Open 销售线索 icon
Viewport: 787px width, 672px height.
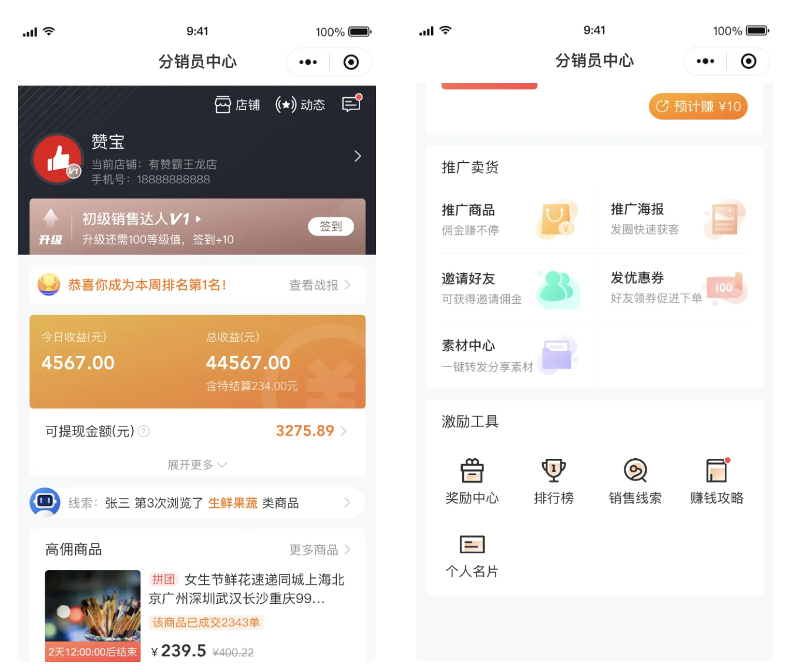click(x=635, y=471)
